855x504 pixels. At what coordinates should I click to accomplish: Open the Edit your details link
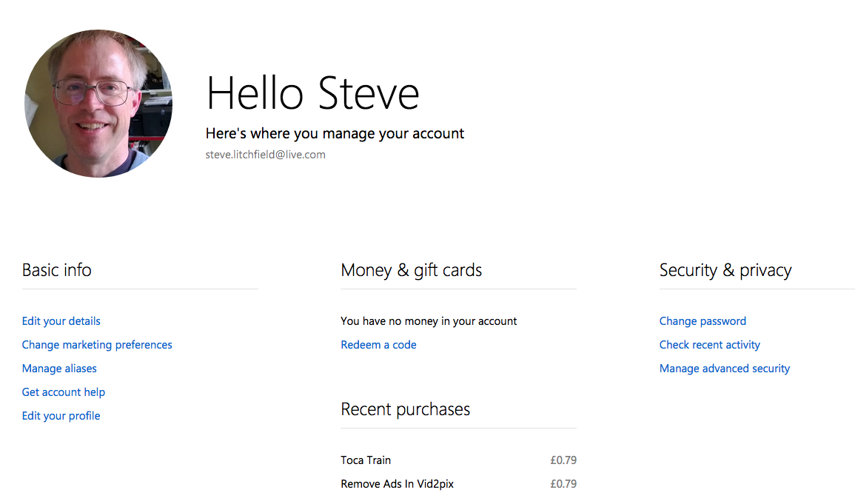point(61,321)
